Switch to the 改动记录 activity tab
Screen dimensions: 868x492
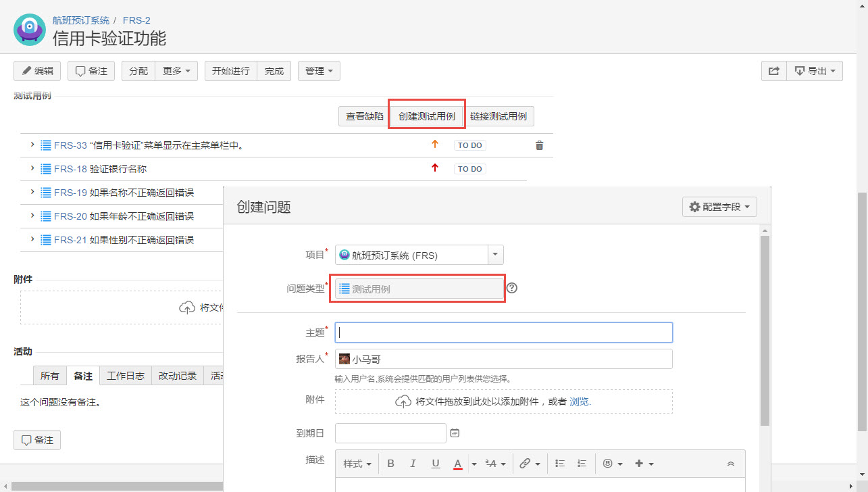click(178, 376)
